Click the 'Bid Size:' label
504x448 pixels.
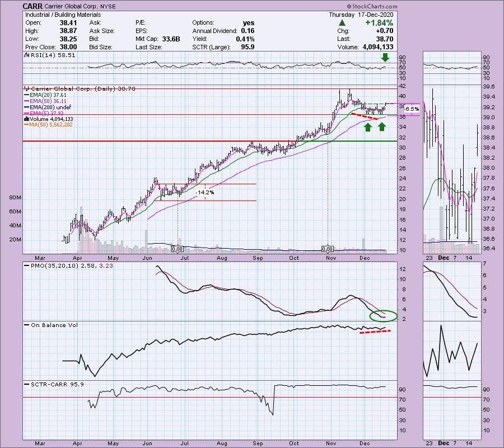[x=101, y=47]
